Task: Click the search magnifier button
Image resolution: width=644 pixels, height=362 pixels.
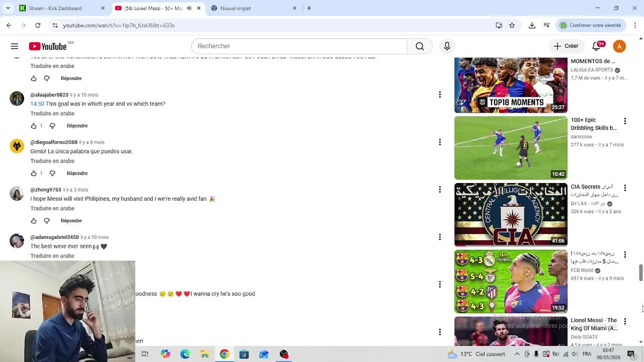Action: (x=420, y=46)
